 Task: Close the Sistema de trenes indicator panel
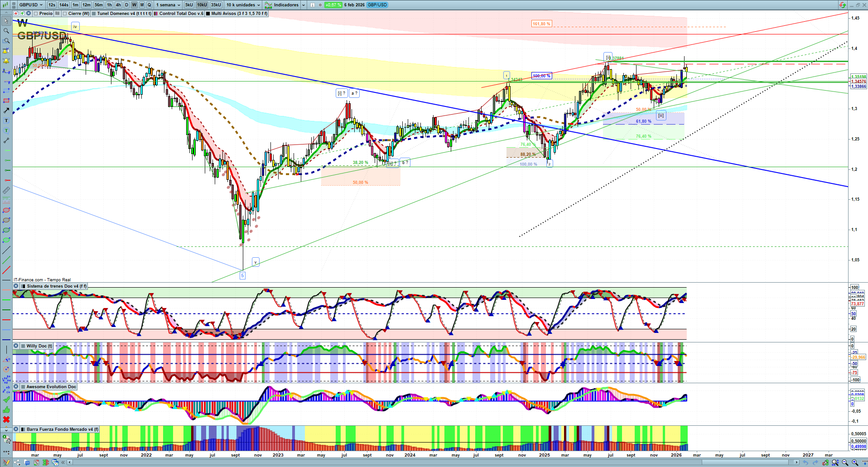tap(16, 286)
